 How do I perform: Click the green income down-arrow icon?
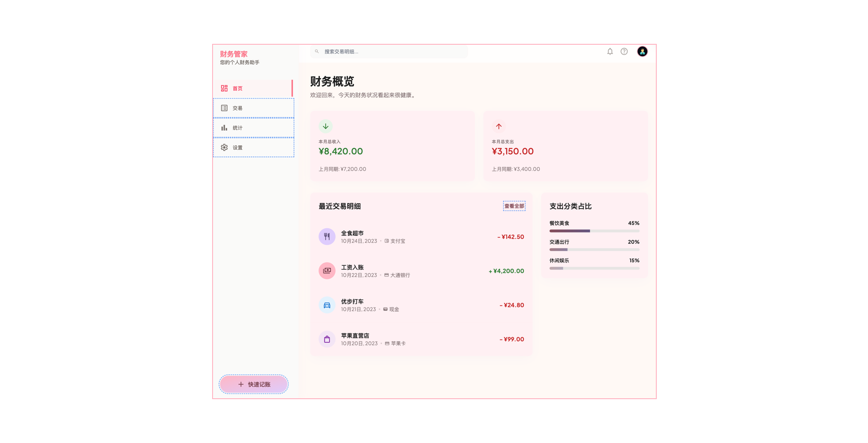pyautogui.click(x=325, y=126)
